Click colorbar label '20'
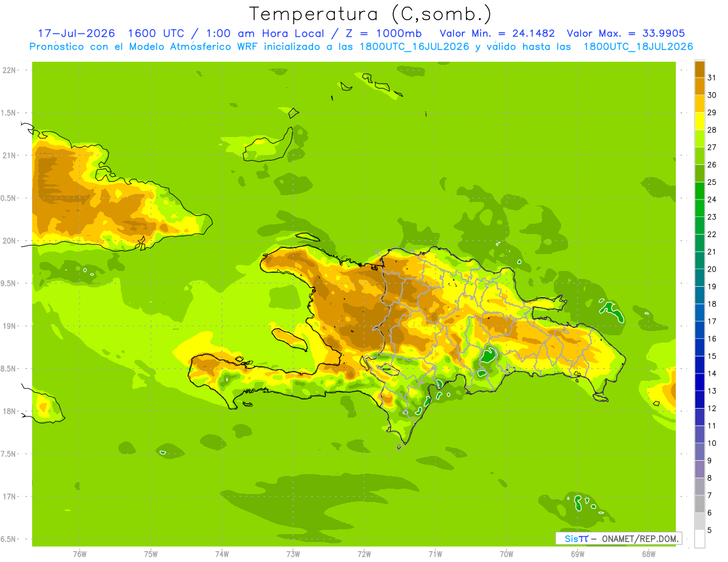Image resolution: width=728 pixels, height=562 pixels. [712, 269]
